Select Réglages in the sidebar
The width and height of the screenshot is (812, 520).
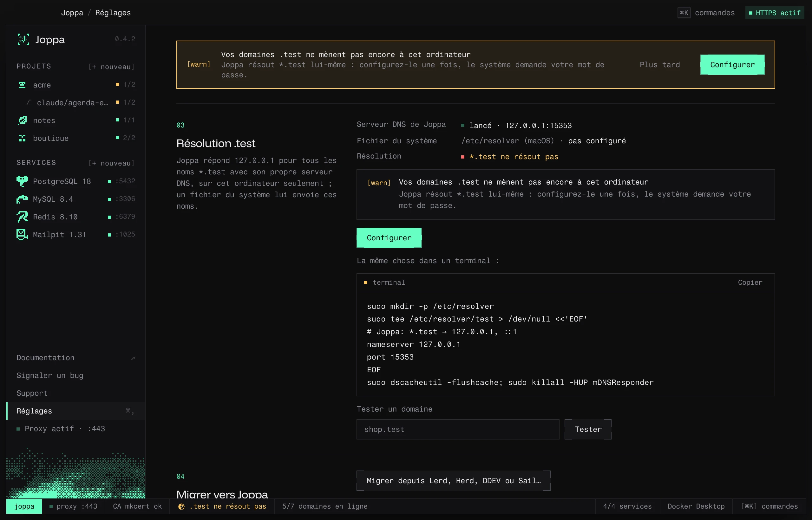76,411
